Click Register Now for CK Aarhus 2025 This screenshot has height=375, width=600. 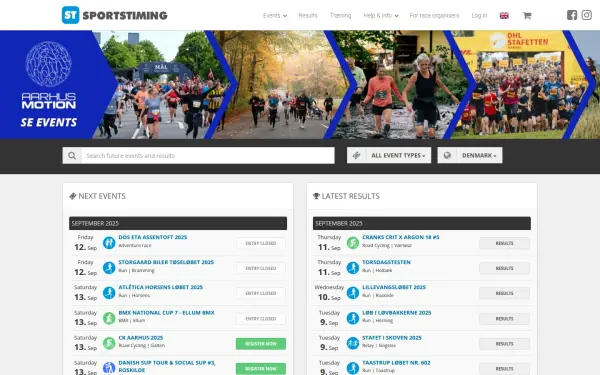click(261, 344)
